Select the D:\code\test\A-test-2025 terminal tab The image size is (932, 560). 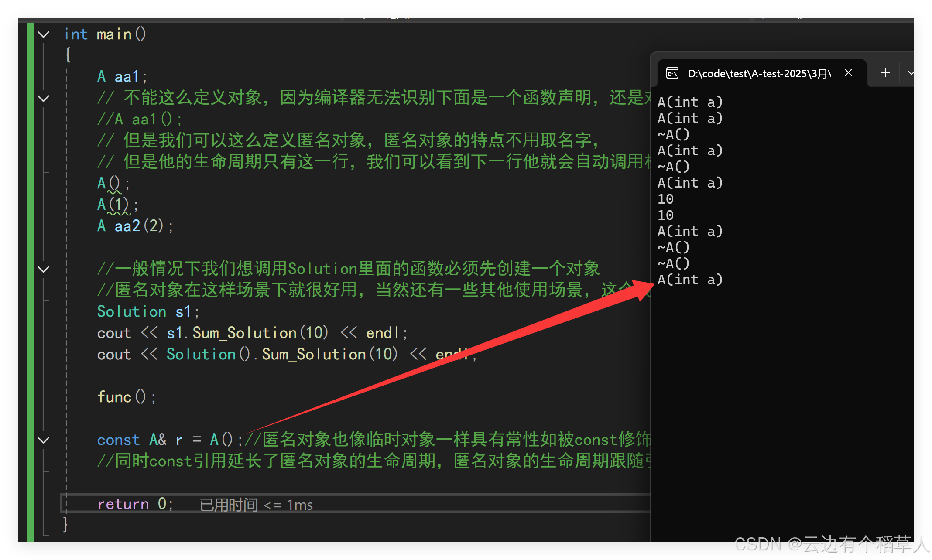pyautogui.click(x=759, y=73)
